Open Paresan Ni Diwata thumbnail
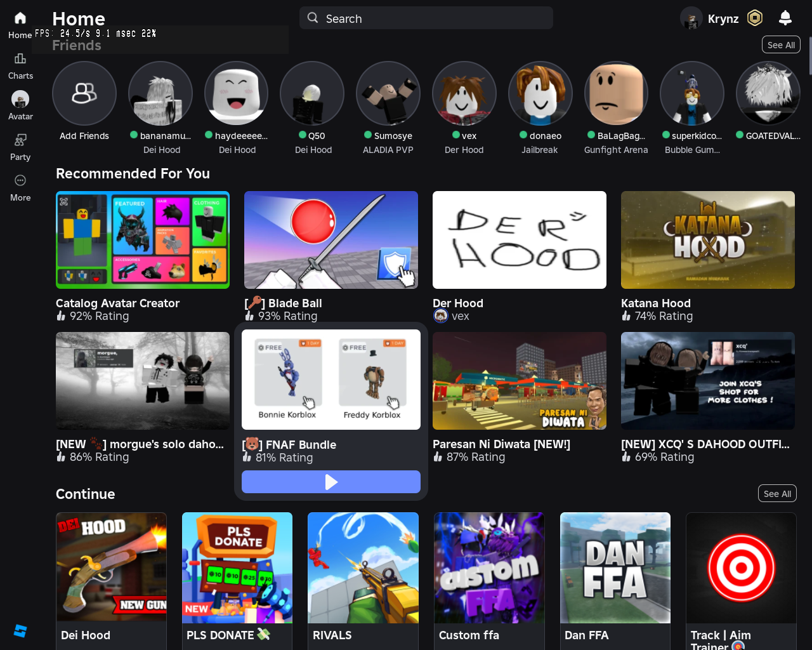The image size is (812, 650). coord(520,381)
